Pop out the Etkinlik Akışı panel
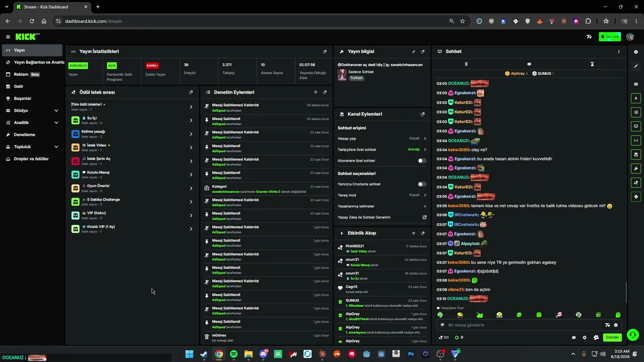This screenshot has width=644, height=362. (x=423, y=233)
